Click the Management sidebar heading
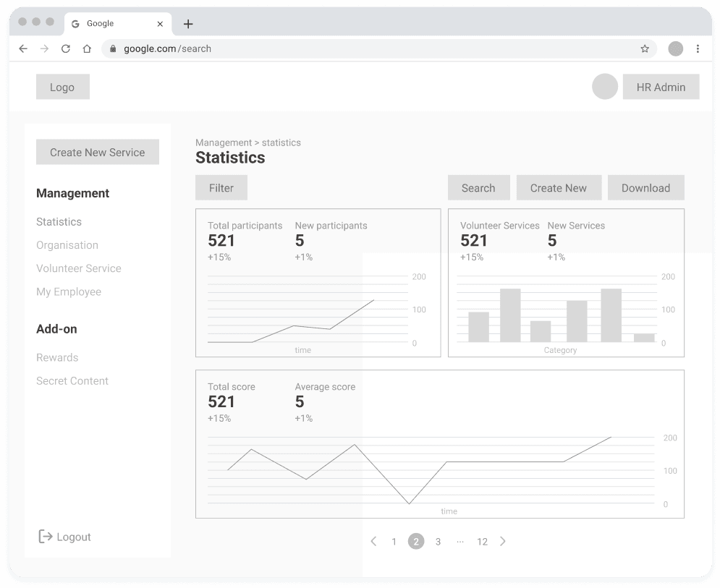Screen dimensions: 720x588 coord(72,193)
